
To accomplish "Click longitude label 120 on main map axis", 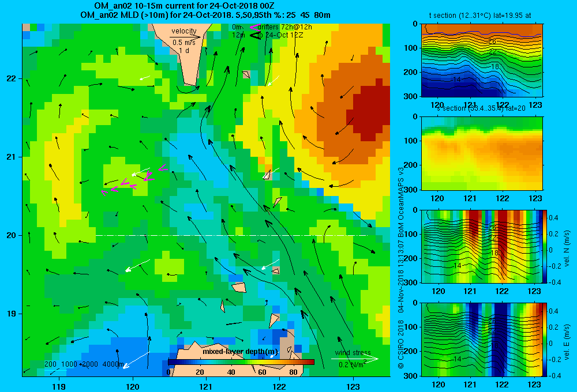I will point(133,386).
